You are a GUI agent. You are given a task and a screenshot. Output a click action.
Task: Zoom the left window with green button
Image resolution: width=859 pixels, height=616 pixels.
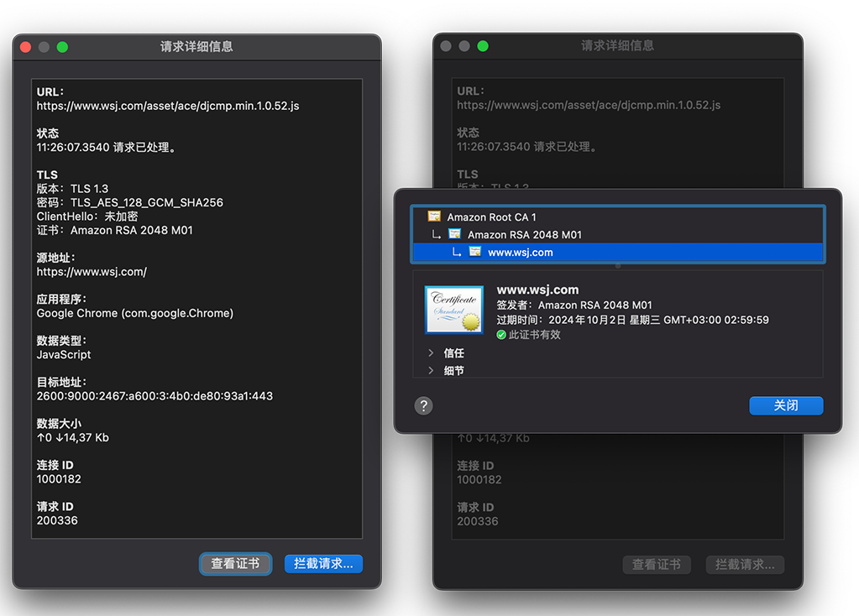[62, 47]
